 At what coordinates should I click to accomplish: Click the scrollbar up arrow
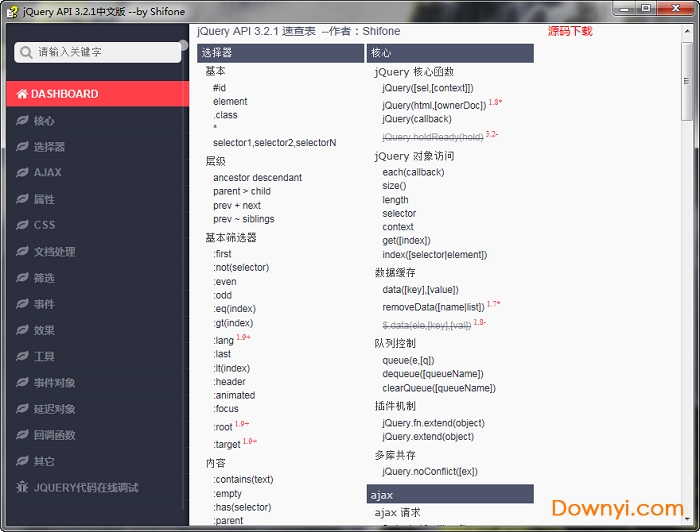(x=687, y=31)
